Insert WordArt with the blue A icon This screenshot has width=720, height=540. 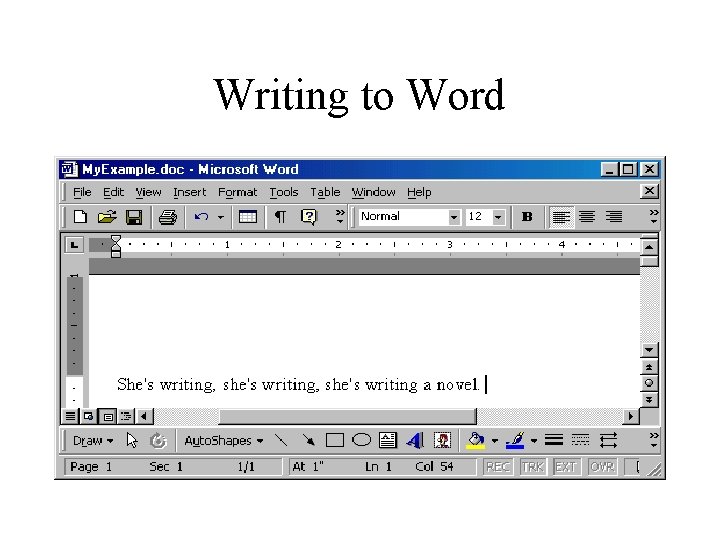[x=415, y=440]
